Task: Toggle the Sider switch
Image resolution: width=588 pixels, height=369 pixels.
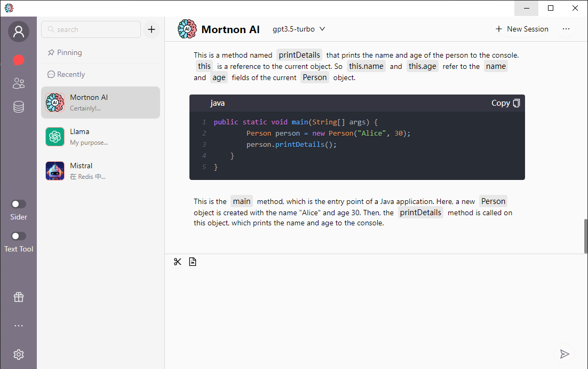Action: click(x=19, y=204)
